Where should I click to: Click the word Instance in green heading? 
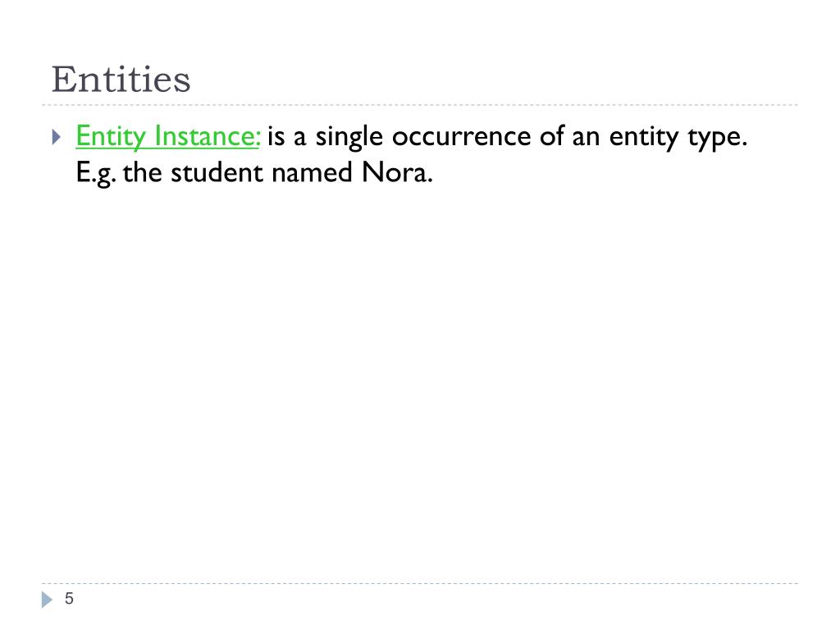coord(208,136)
